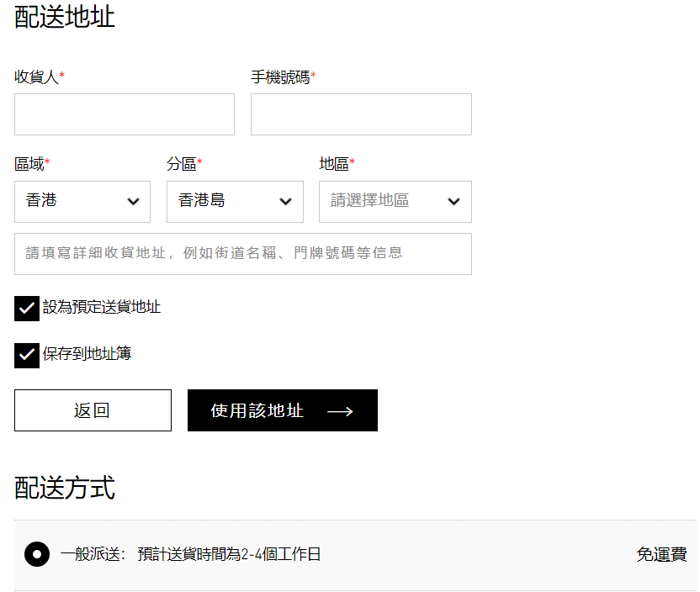This screenshot has width=700, height=592.
Task: Click the 免運費 shipping fee text
Action: (x=661, y=555)
